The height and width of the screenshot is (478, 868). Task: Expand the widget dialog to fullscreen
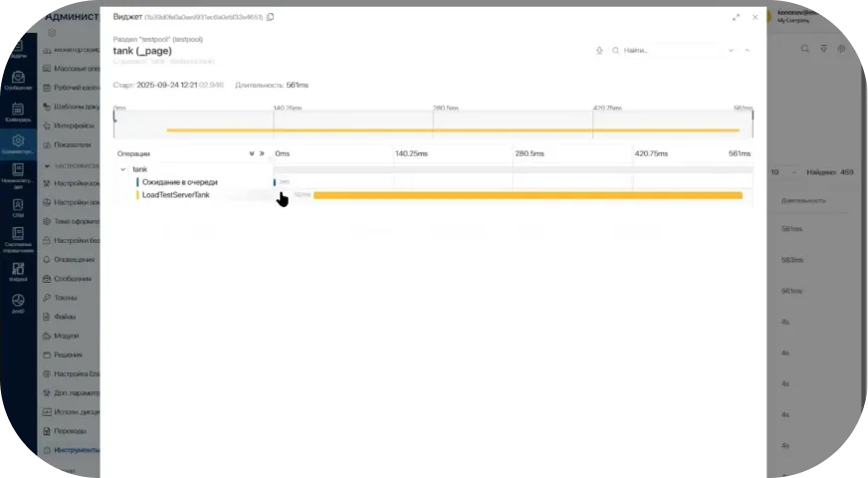(736, 17)
